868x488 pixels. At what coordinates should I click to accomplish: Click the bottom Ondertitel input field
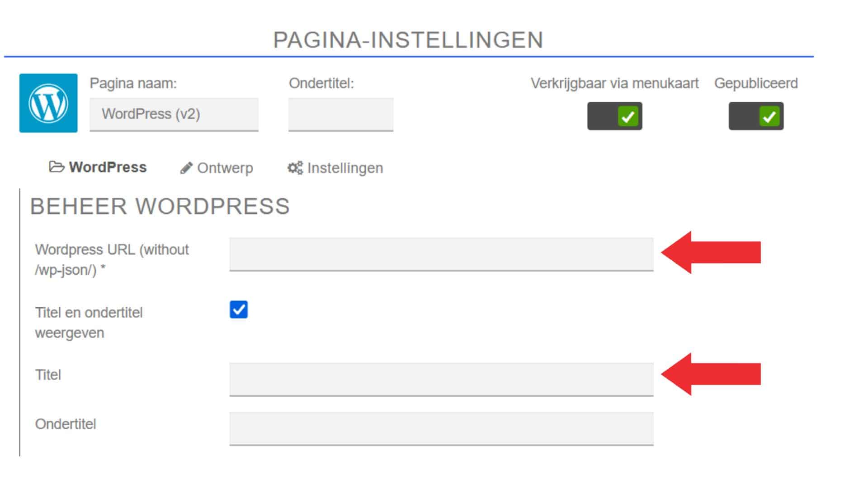(x=441, y=429)
